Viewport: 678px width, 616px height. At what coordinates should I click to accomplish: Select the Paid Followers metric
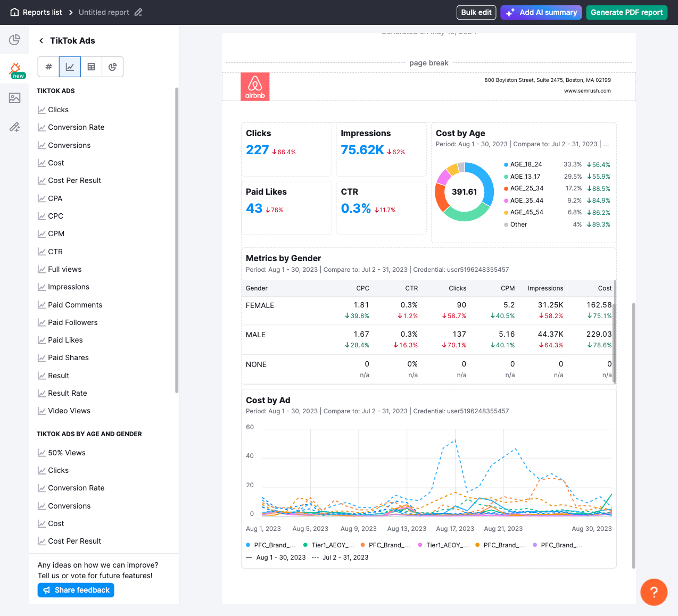click(72, 322)
